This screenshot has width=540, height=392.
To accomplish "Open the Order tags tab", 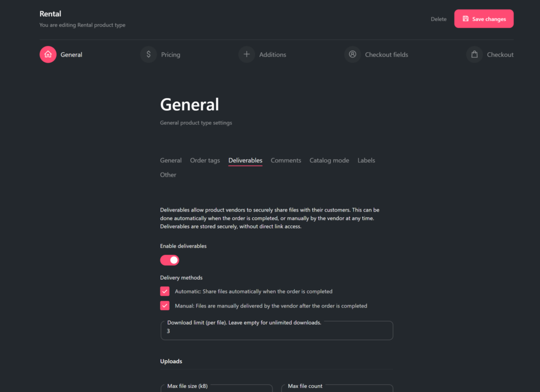I will pos(205,160).
